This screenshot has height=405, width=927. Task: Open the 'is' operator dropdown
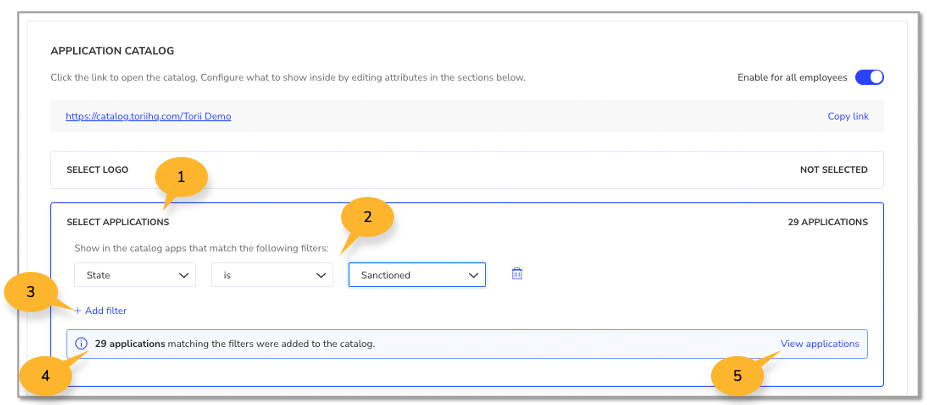pos(272,275)
